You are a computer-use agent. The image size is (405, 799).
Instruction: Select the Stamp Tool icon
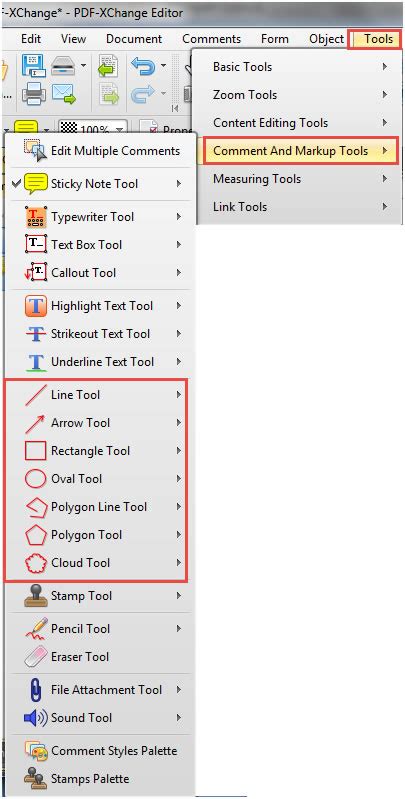36,596
